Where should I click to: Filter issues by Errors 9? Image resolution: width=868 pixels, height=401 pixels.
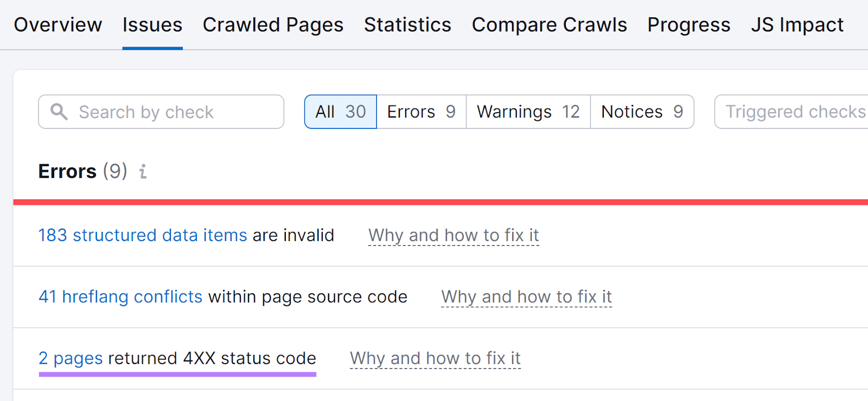click(x=421, y=112)
